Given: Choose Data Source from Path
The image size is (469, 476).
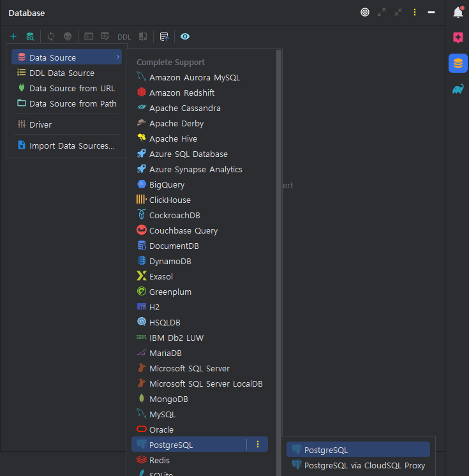Looking at the screenshot, I should point(67,103).
